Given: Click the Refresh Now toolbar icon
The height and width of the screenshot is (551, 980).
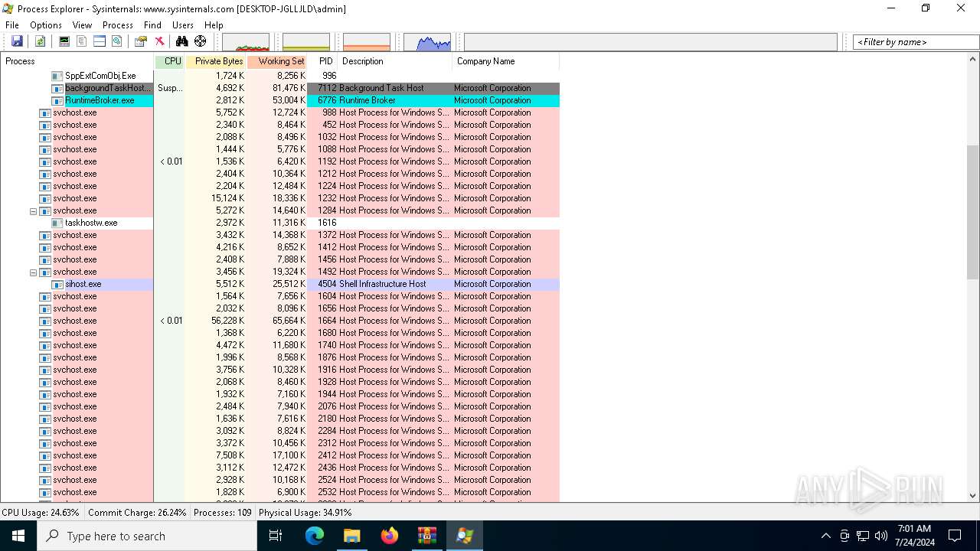Looking at the screenshot, I should click(40, 41).
